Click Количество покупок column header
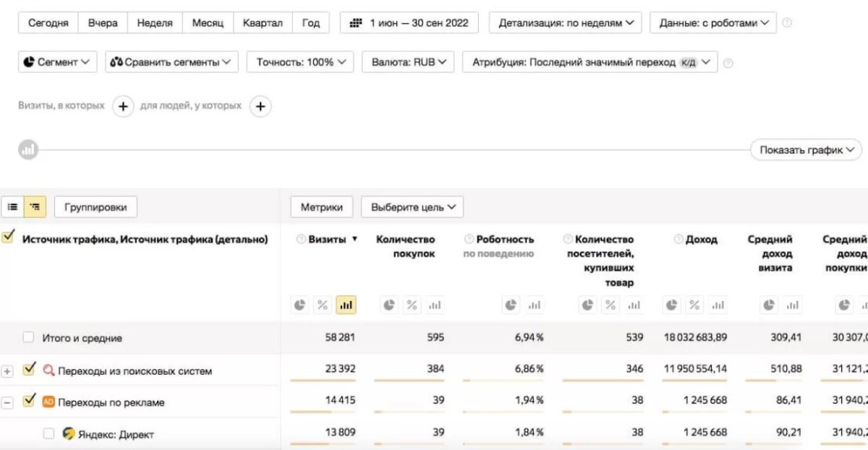The image size is (868, 450). 405,247
